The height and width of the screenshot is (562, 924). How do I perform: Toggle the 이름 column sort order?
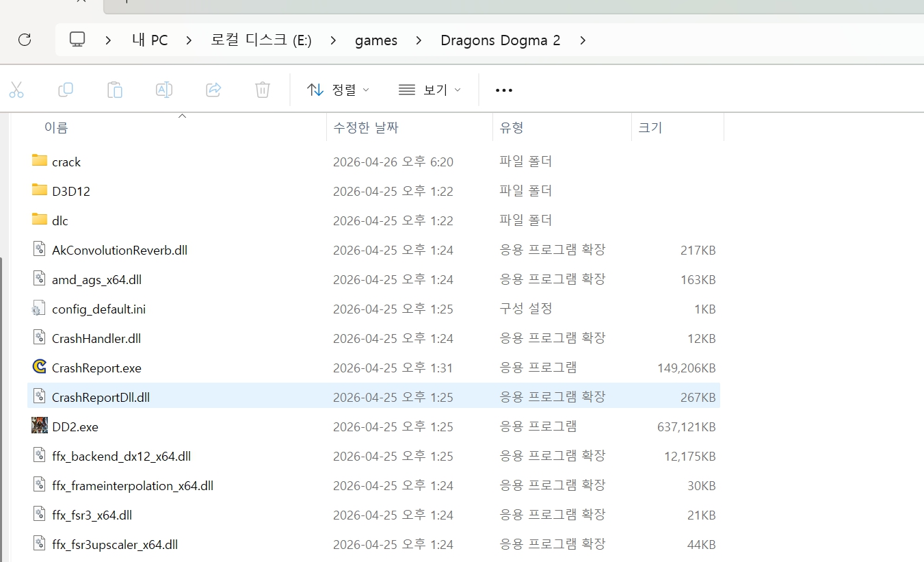[56, 127]
